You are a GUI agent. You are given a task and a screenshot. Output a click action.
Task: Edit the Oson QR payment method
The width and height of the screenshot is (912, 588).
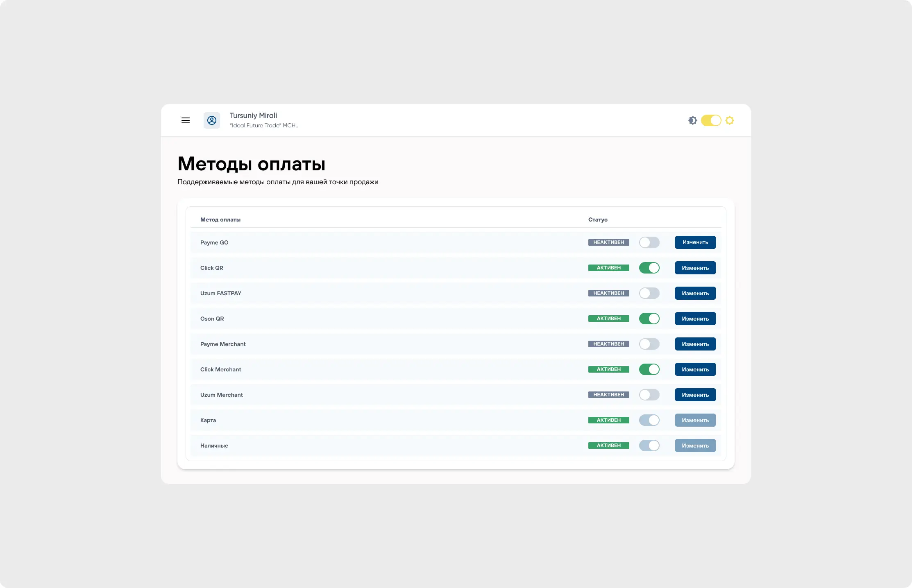pyautogui.click(x=695, y=319)
